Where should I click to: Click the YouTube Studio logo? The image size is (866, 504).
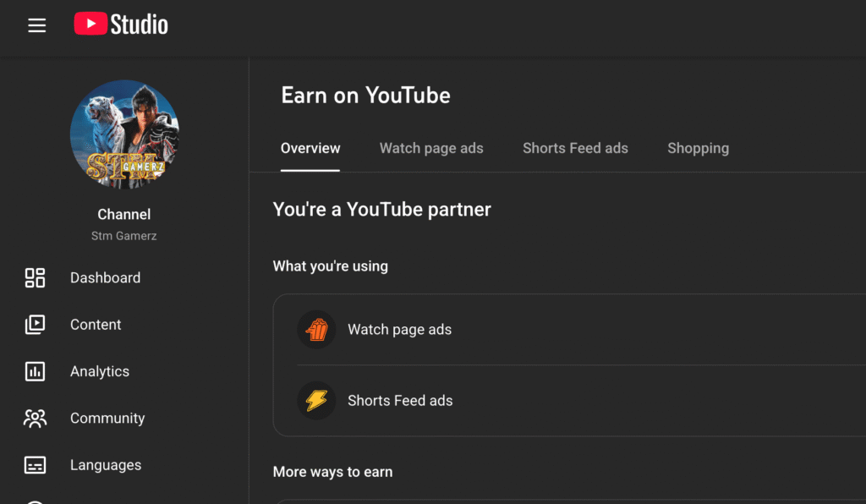point(121,25)
